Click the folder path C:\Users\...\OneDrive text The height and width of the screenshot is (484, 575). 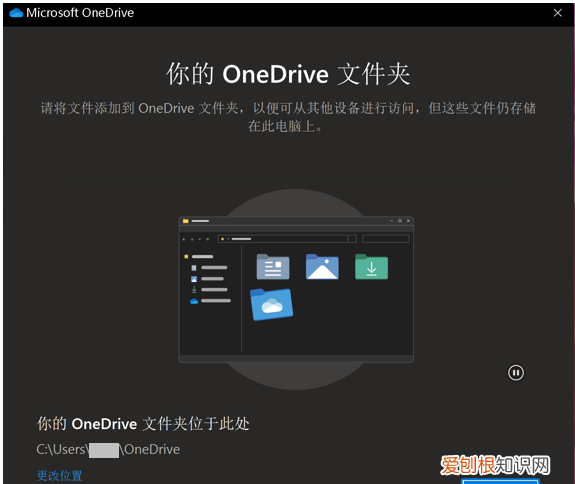tap(108, 450)
